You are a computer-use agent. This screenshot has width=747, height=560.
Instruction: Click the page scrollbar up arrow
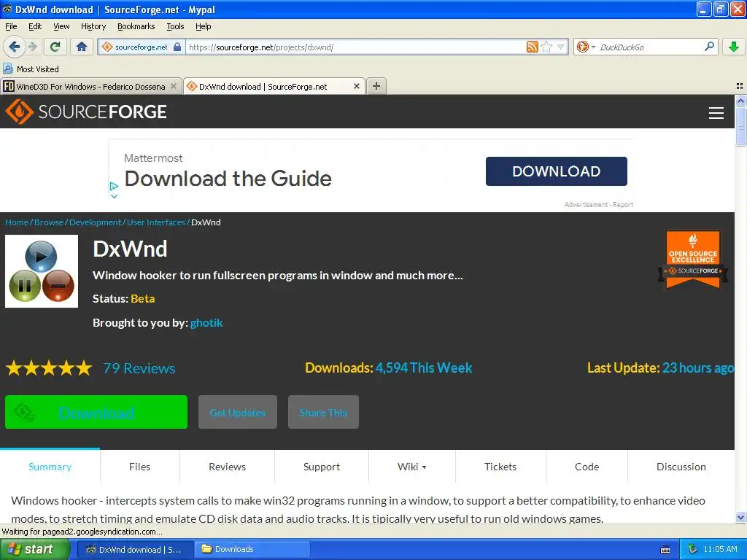tap(740, 101)
